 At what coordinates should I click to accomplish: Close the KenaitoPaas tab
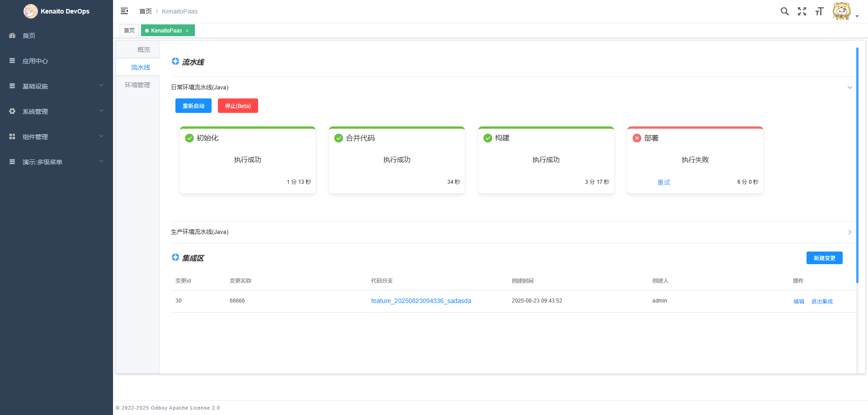187,31
